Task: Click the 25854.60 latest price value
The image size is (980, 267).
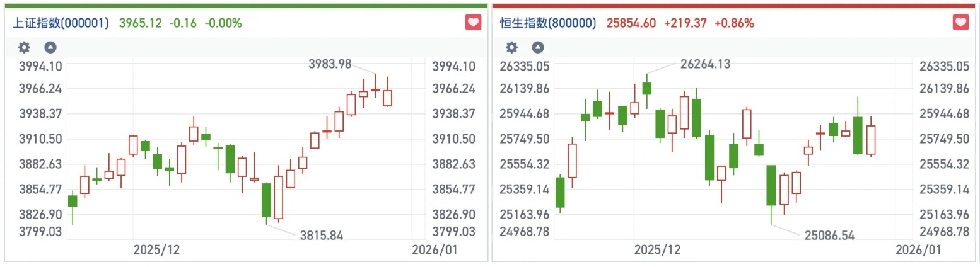Action: tap(631, 23)
